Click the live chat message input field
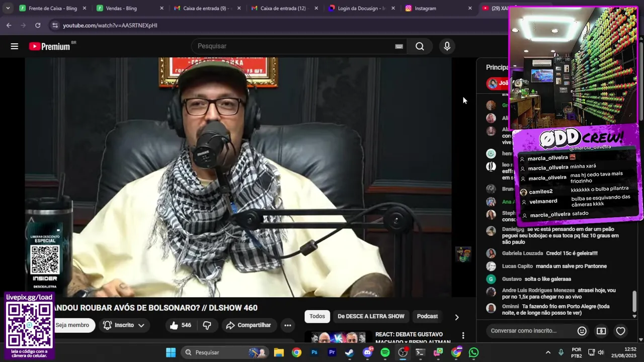The width and height of the screenshot is (644, 362). [x=531, y=331]
